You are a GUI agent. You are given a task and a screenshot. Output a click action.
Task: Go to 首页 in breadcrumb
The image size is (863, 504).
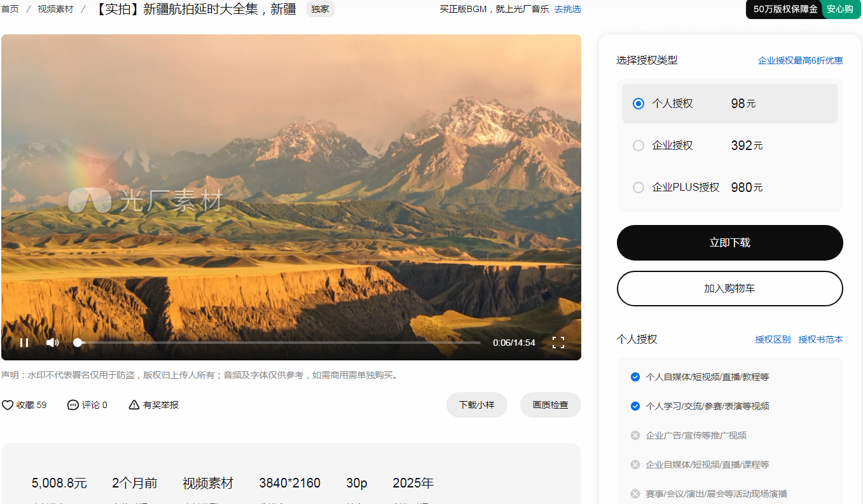[x=10, y=10]
